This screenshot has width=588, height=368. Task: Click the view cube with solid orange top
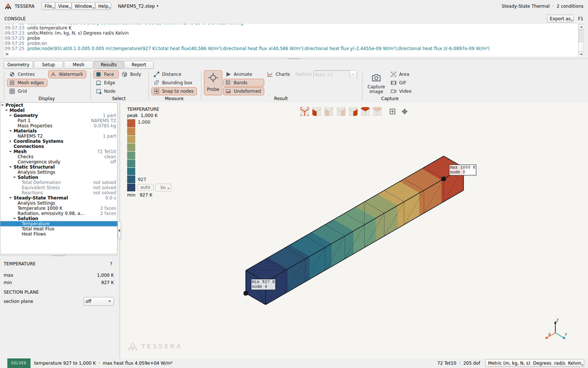coord(365,112)
